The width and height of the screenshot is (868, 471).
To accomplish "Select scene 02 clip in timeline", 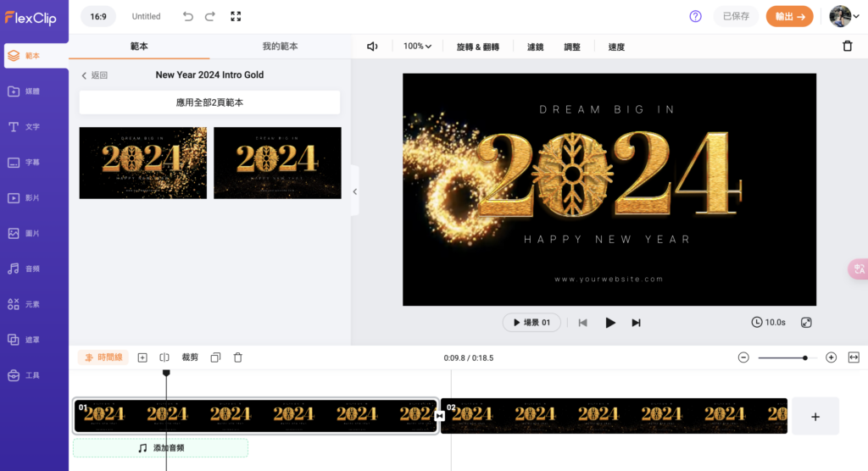I will point(614,416).
